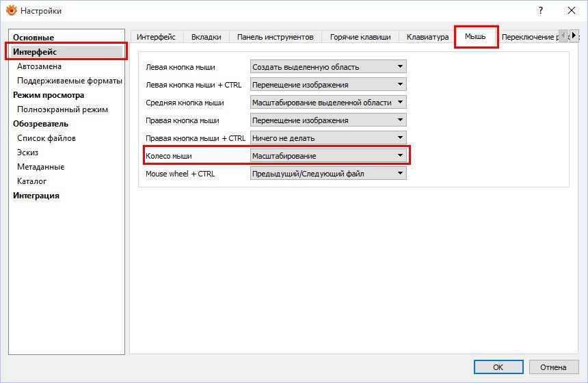Open the Интеграция settings section

pos(36,196)
